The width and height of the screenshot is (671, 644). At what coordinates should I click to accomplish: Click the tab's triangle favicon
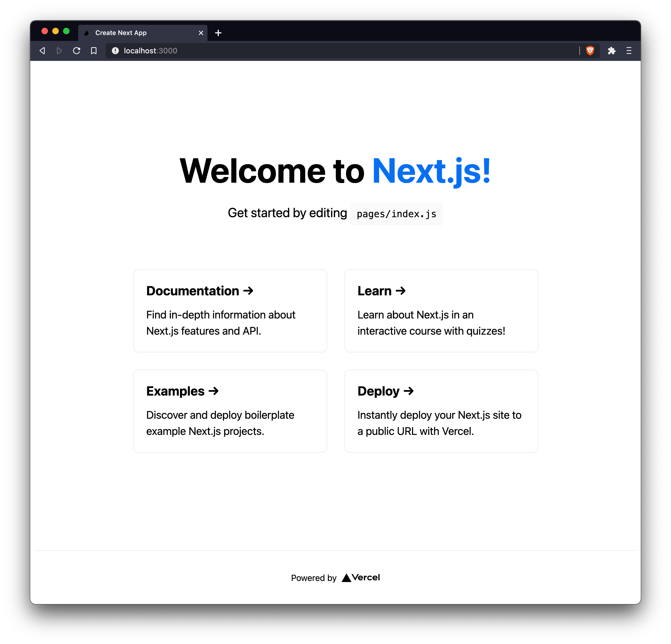87,33
